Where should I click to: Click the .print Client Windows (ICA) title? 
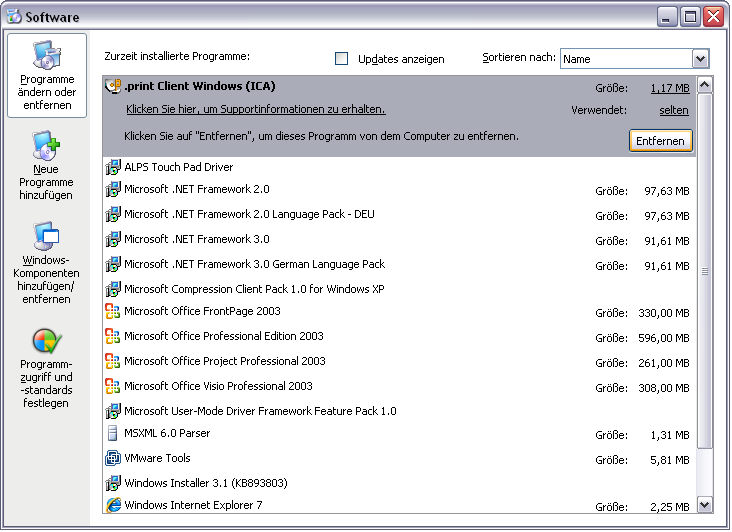tap(200, 86)
